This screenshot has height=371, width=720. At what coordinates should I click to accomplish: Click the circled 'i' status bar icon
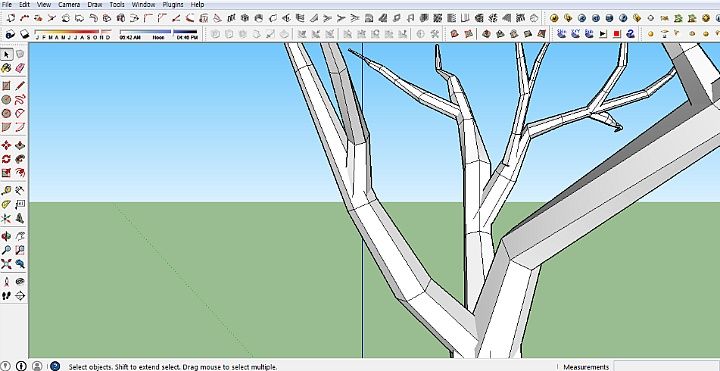(21, 366)
